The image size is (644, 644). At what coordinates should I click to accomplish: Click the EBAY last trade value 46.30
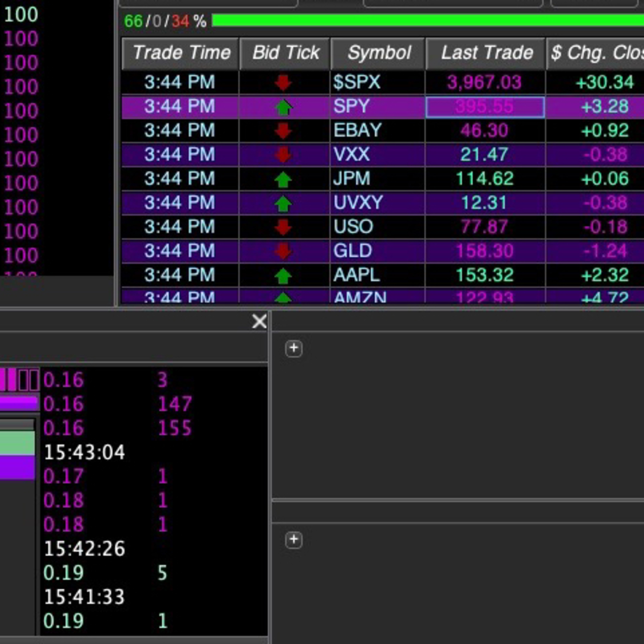coord(484,130)
